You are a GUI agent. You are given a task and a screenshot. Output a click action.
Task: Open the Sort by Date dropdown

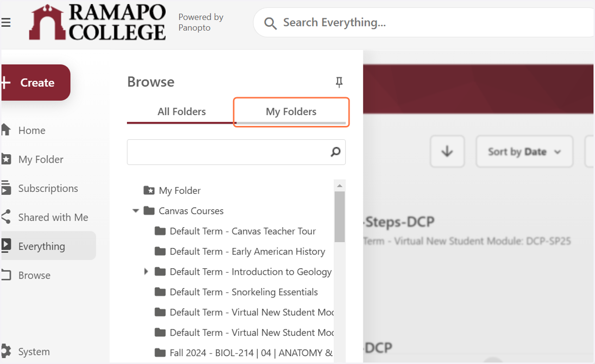tap(525, 152)
